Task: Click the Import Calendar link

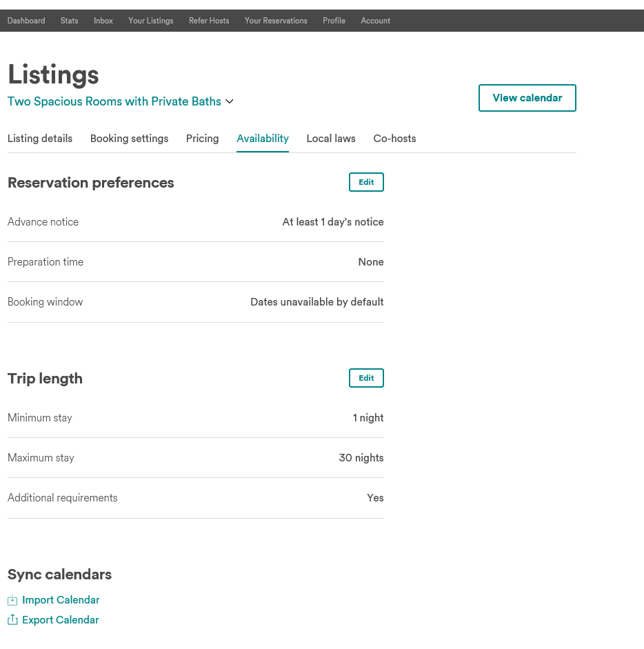Action: pyautogui.click(x=61, y=600)
